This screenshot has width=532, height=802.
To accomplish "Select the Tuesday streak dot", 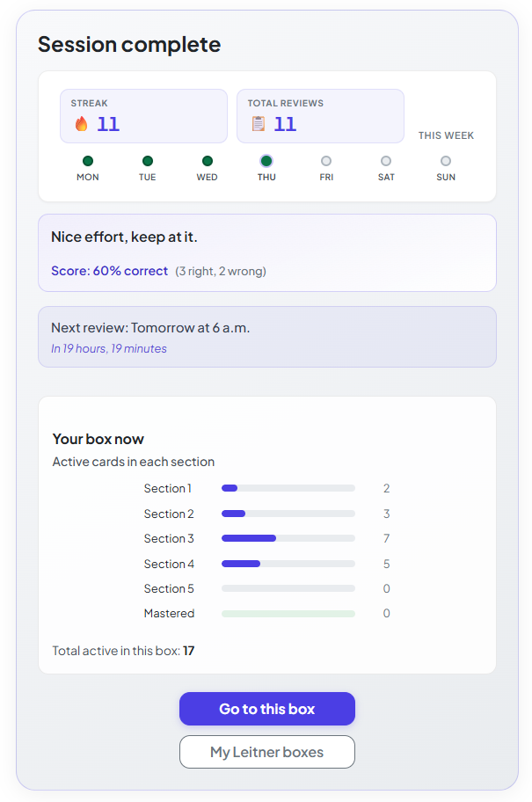I will pos(148,161).
